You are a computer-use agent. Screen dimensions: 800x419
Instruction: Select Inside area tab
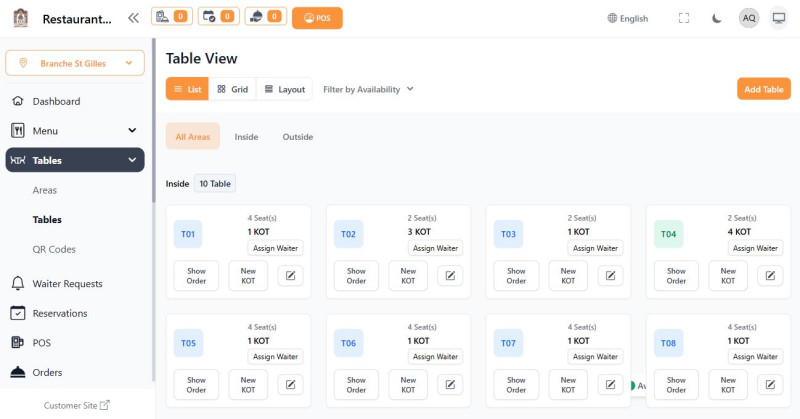pyautogui.click(x=246, y=137)
